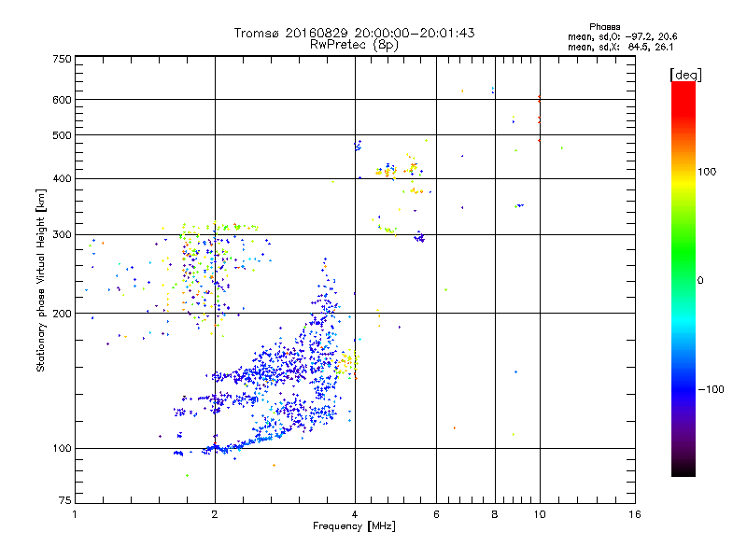Click the colorbar '0' tick label
Screen dimensions: 747x560
point(700,281)
